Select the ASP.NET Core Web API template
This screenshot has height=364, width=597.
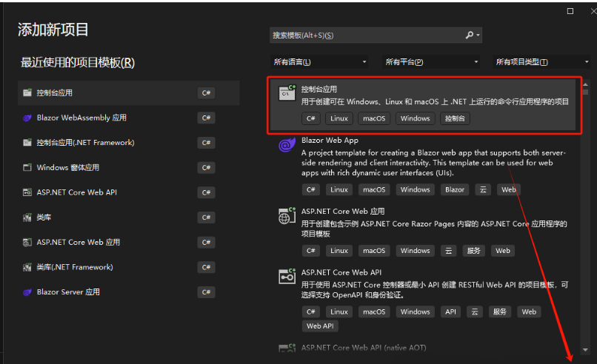[424, 299]
